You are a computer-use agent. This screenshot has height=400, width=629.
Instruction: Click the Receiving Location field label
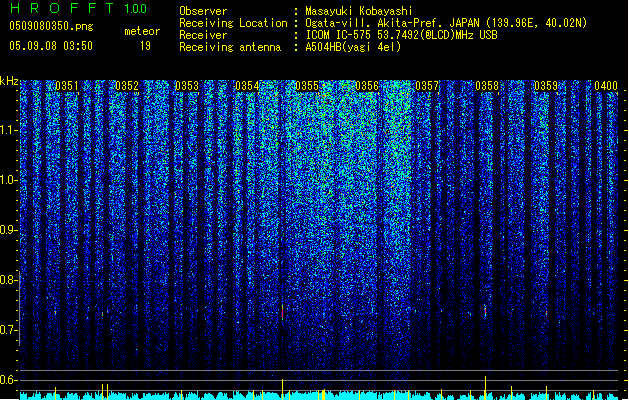[x=233, y=23]
